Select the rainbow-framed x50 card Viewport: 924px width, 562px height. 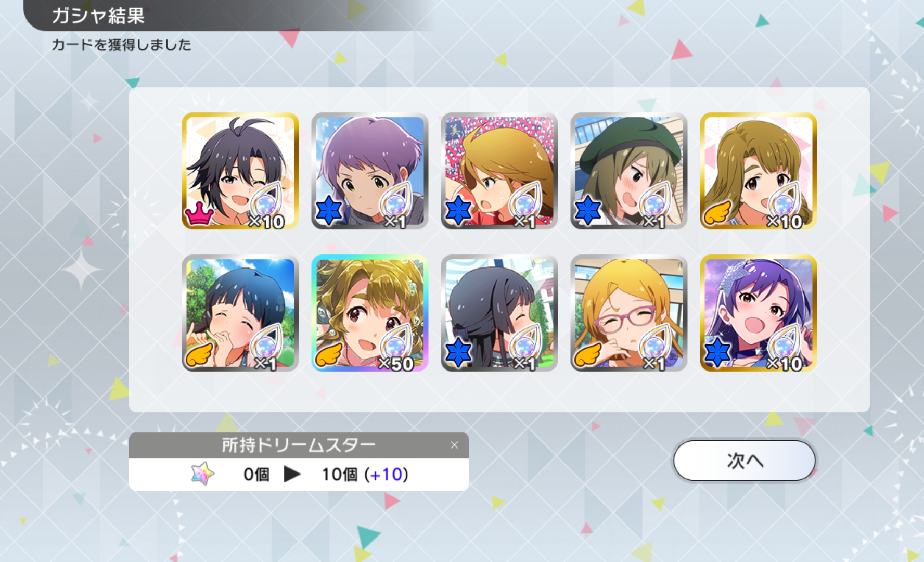click(370, 313)
